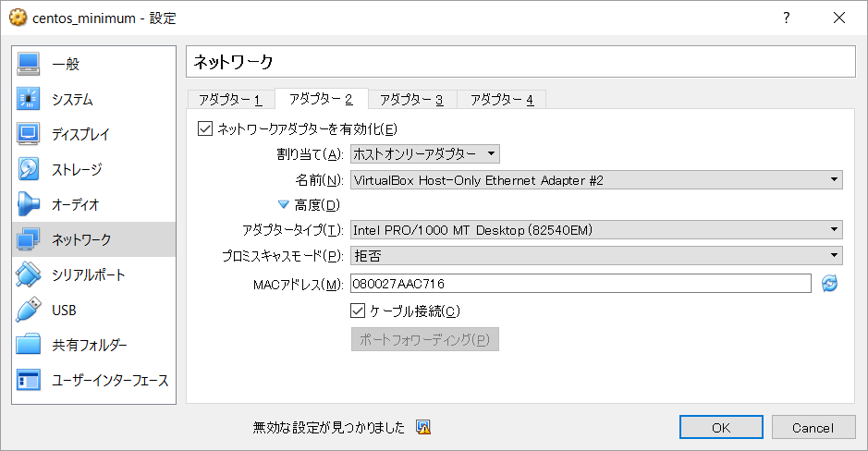868x451 pixels.
Task: Toggle ネットワークアダプターを有効化 checkbox
Action: [x=205, y=129]
